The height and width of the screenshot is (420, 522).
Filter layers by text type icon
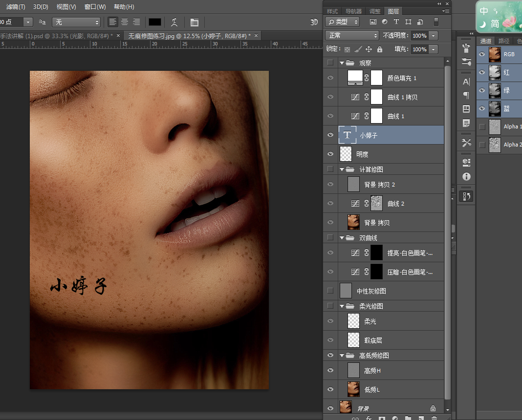point(396,22)
